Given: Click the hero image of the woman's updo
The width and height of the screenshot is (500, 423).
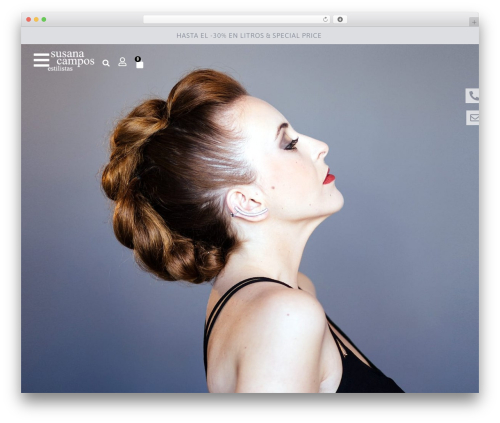Looking at the screenshot, I should (x=250, y=218).
